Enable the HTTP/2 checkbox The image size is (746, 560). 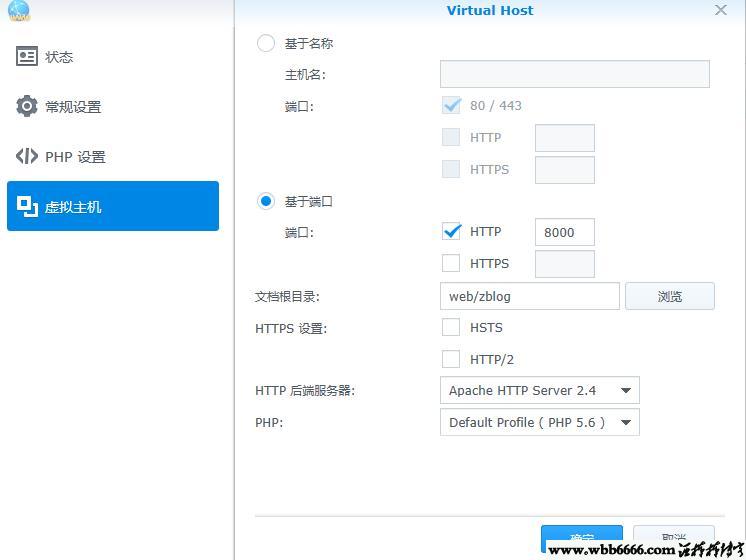451,359
